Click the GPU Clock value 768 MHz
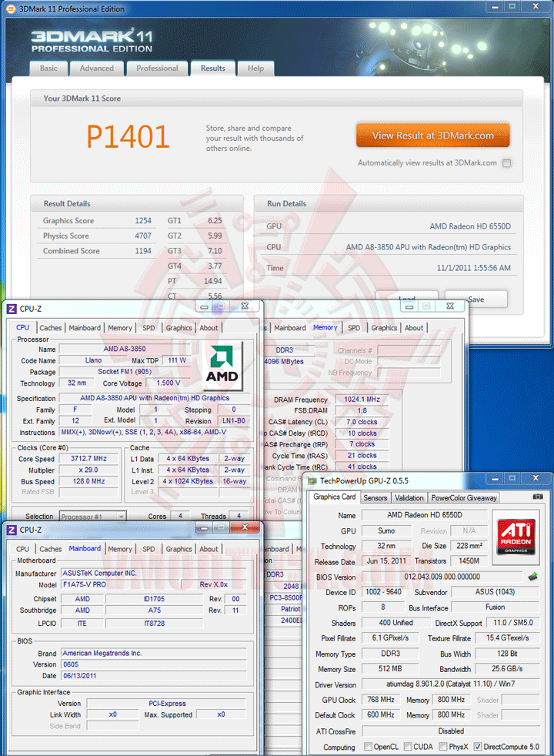This screenshot has height=756, width=554. coord(381,700)
